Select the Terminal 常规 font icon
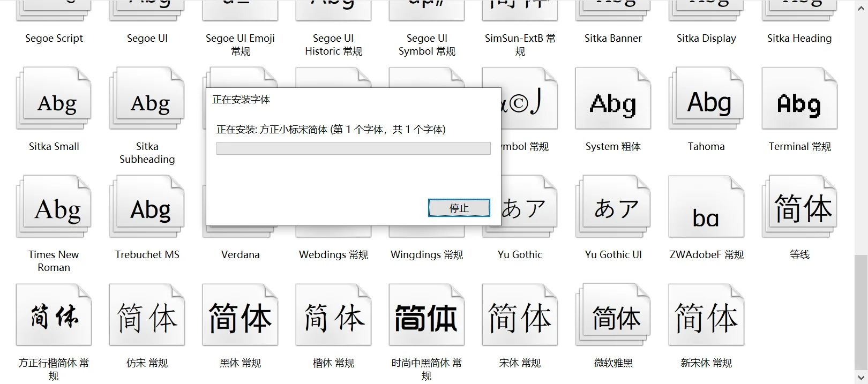The width and height of the screenshot is (868, 384). 799,99
